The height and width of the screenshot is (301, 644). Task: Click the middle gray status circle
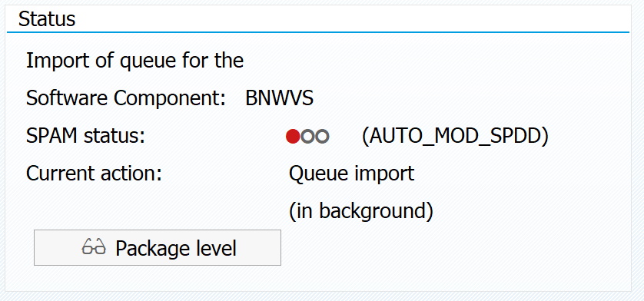coord(307,137)
